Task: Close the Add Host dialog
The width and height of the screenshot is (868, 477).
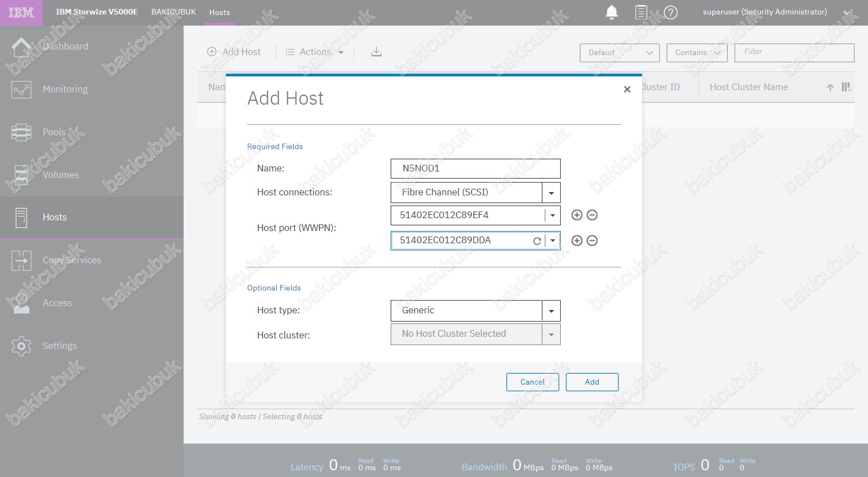Action: pyautogui.click(x=627, y=89)
